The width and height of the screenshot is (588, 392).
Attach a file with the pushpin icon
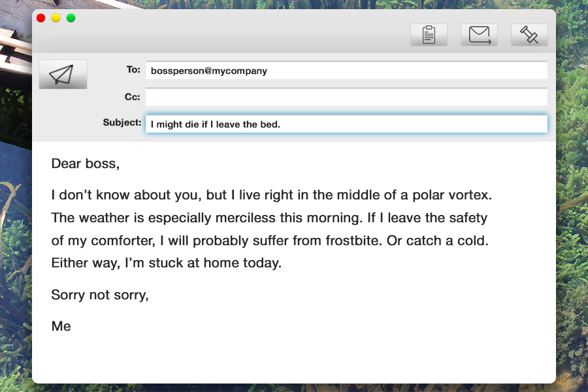529,35
